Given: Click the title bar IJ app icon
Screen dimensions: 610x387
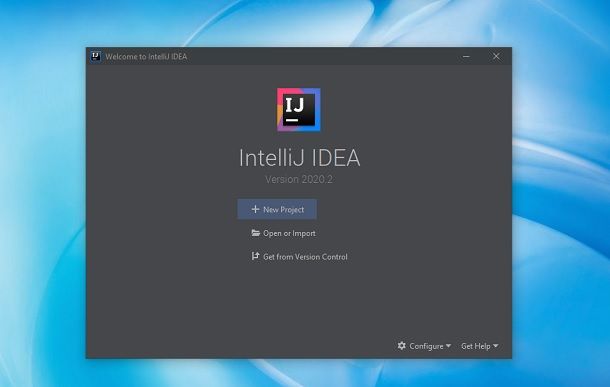Looking at the screenshot, I should point(95,56).
